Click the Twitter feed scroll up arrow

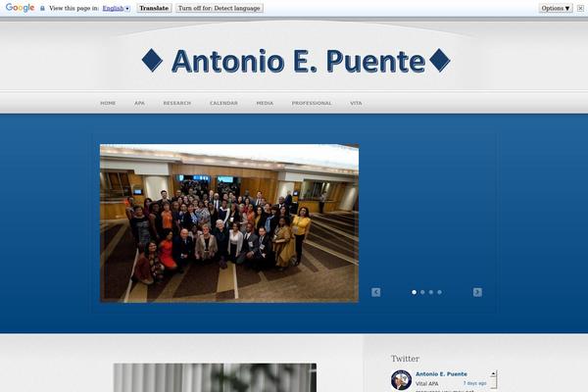pos(494,373)
